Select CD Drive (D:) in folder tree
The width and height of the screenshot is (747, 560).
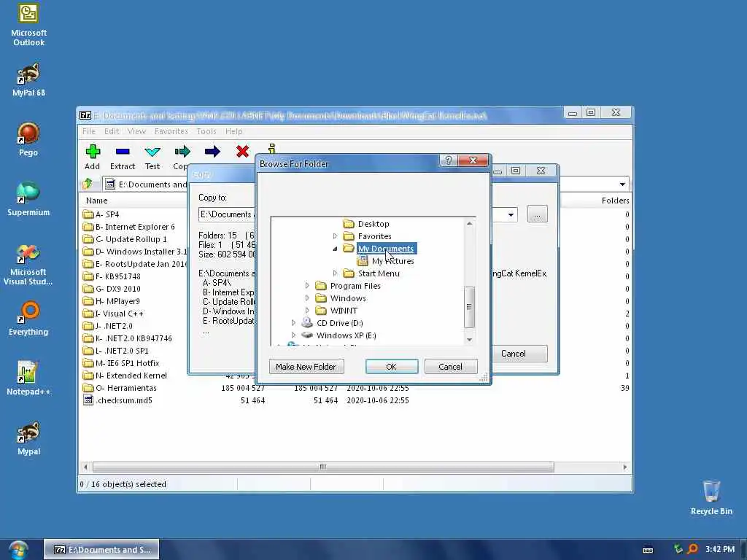coord(339,323)
